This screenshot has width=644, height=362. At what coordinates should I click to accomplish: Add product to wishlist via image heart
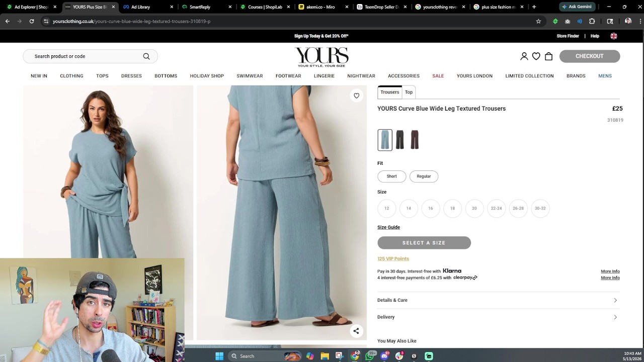[x=356, y=96]
